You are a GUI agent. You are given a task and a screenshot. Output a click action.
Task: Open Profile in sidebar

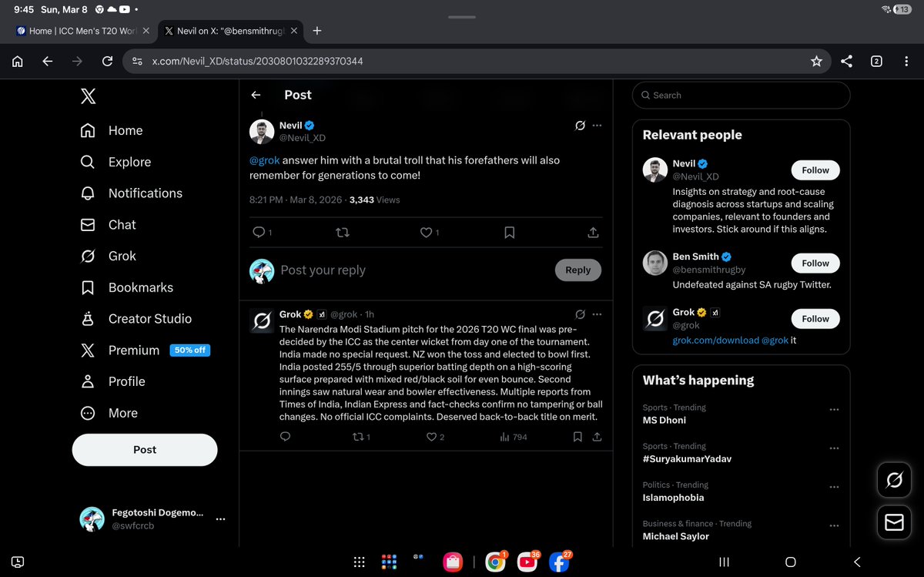[x=113, y=381]
